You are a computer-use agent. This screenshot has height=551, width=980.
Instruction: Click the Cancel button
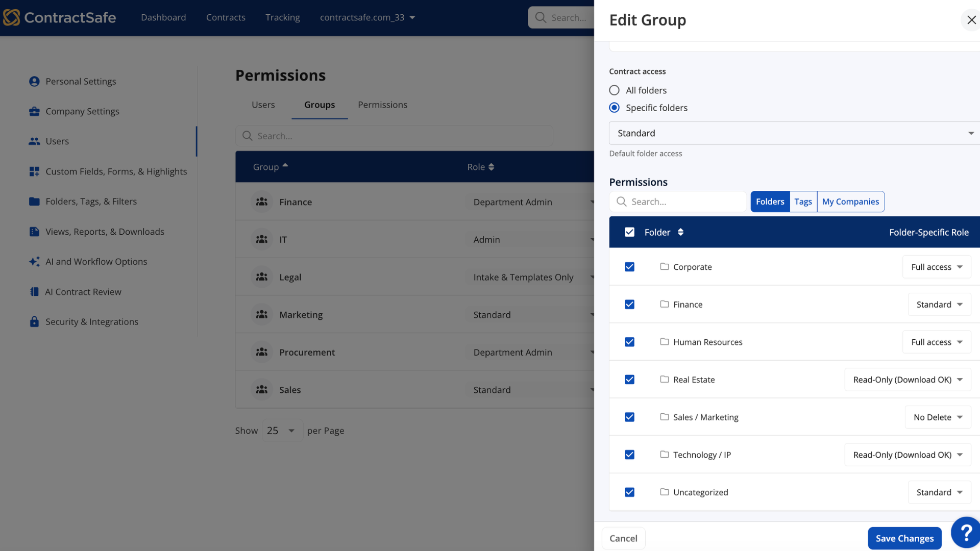(x=623, y=538)
